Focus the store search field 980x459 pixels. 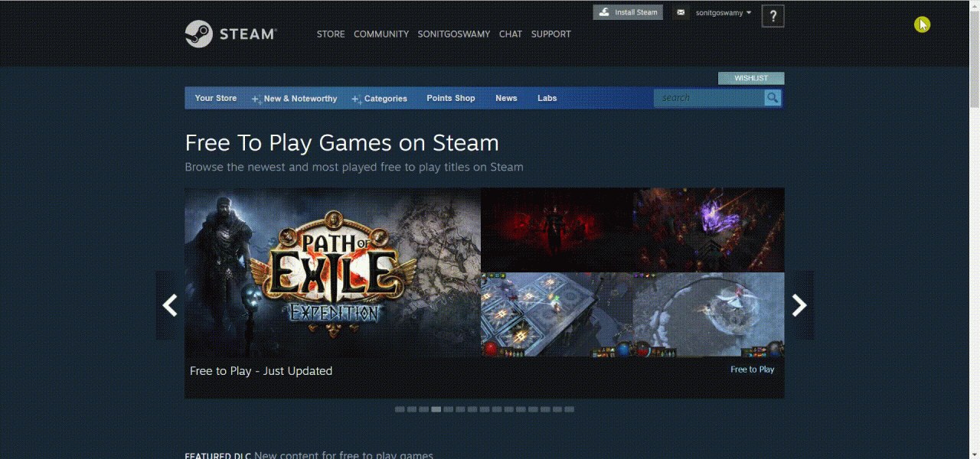709,97
